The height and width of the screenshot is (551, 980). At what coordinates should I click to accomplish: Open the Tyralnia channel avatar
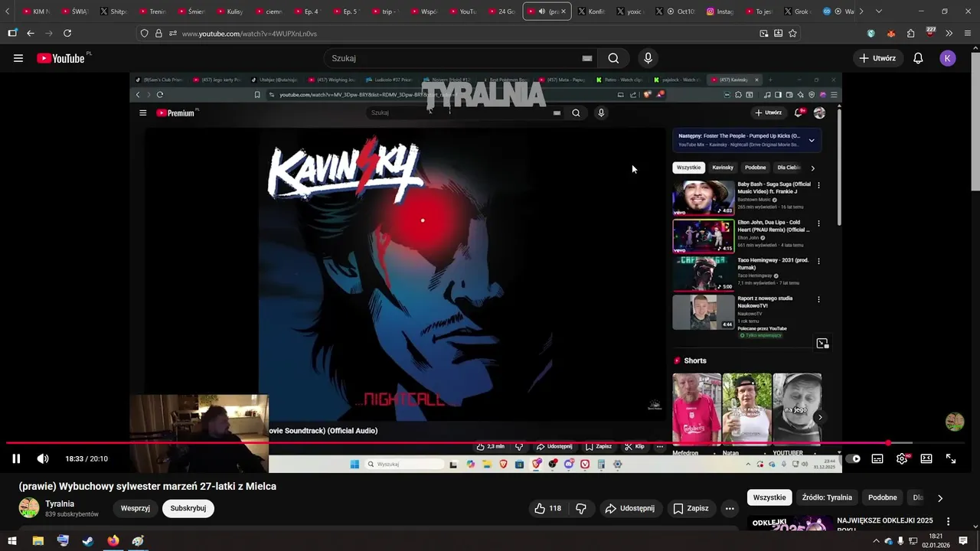29,508
